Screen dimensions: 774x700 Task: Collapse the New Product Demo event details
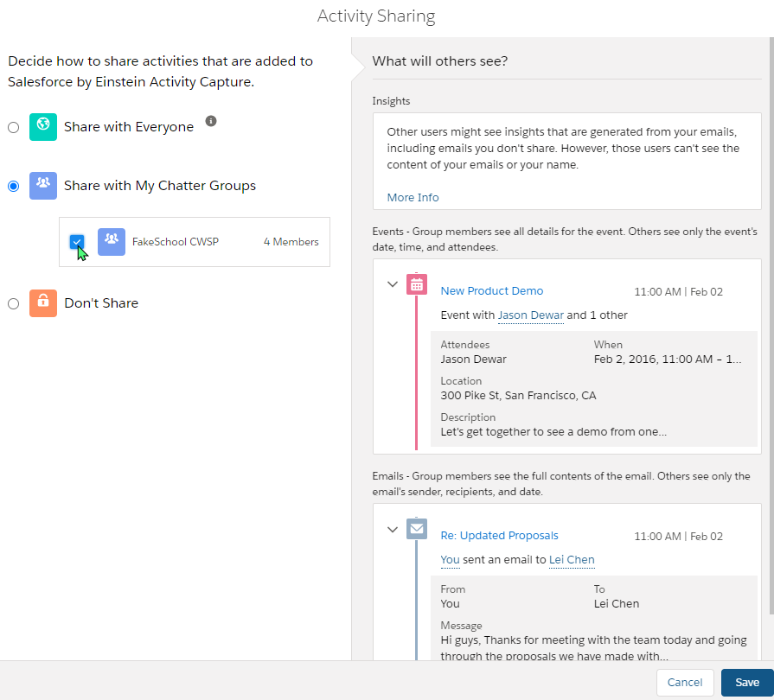[x=393, y=284]
